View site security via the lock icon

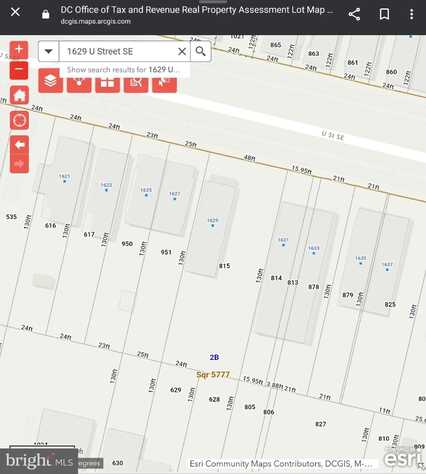click(46, 14)
